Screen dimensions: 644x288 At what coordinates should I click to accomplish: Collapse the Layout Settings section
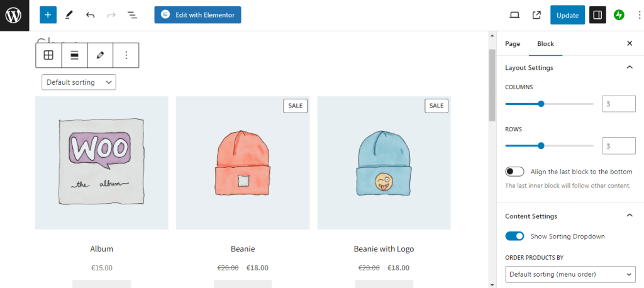click(629, 67)
